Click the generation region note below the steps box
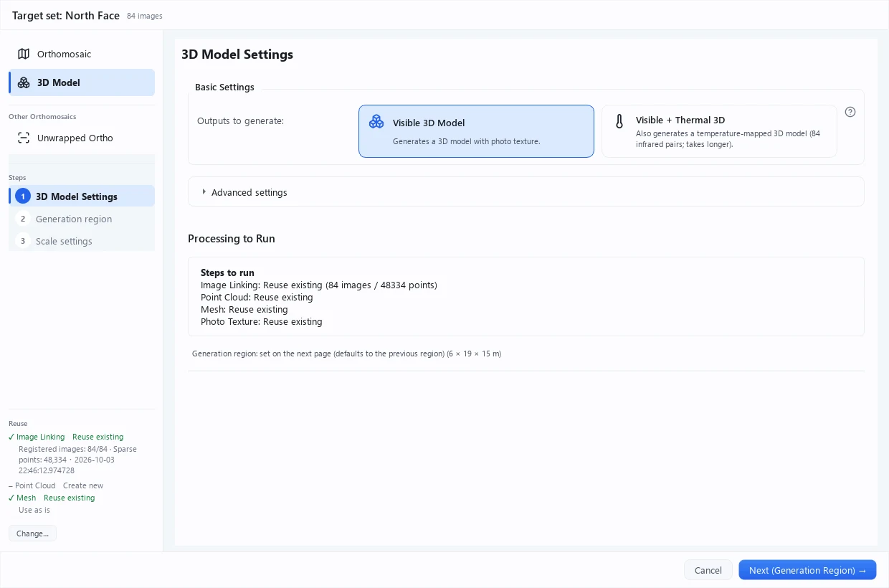The height and width of the screenshot is (588, 889). [x=346, y=354]
